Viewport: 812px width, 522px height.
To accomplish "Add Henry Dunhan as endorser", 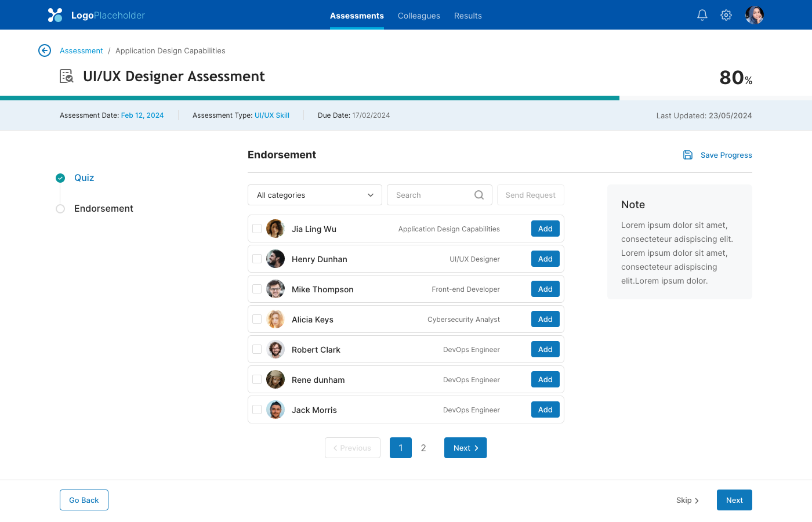I will pos(545,259).
